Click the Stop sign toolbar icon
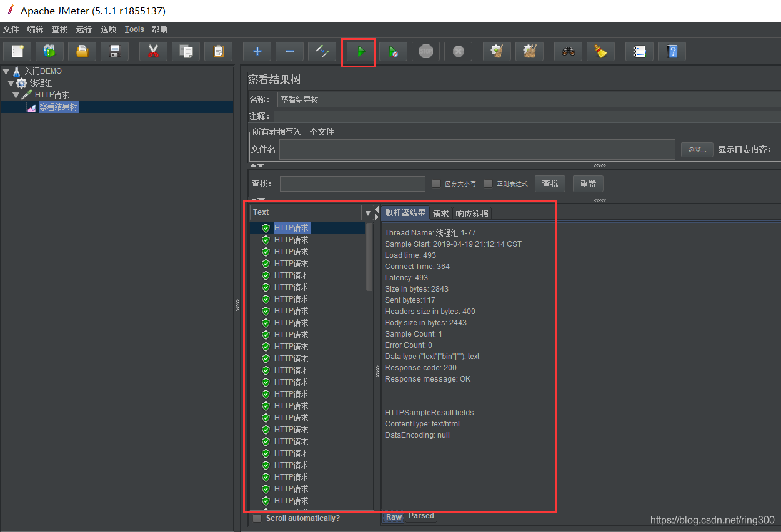This screenshot has height=532, width=781. (425, 51)
